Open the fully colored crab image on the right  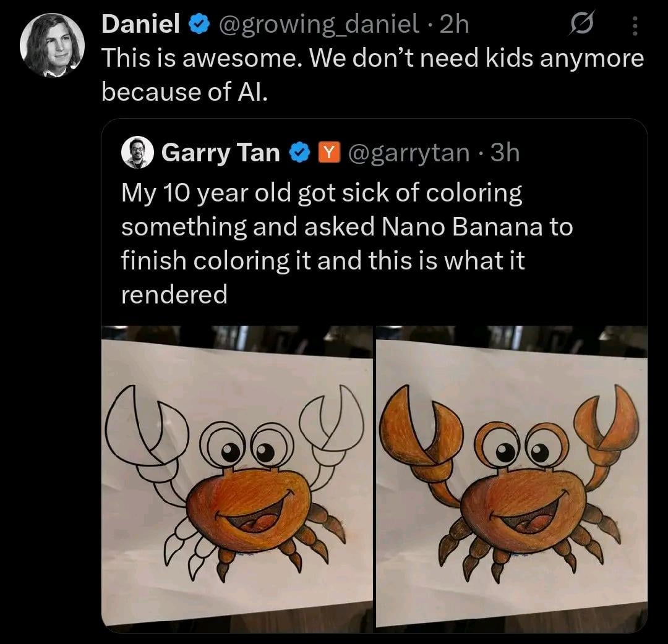click(x=512, y=476)
